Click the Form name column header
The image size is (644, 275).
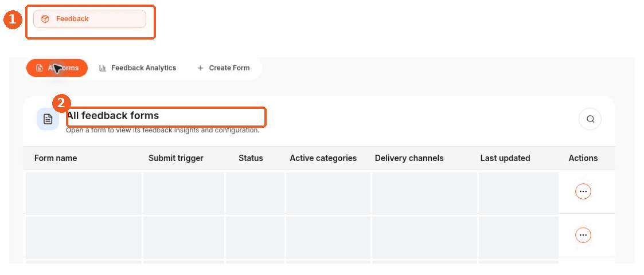pyautogui.click(x=56, y=158)
